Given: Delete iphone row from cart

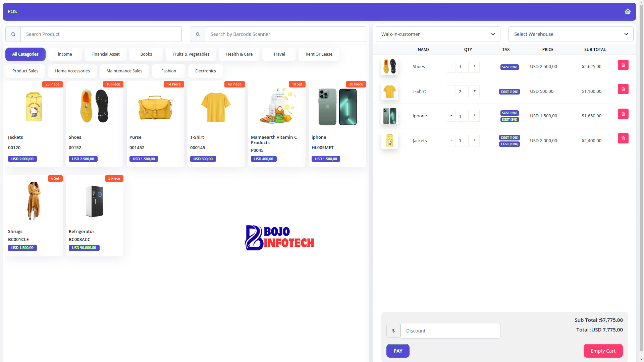Looking at the screenshot, I should [623, 114].
